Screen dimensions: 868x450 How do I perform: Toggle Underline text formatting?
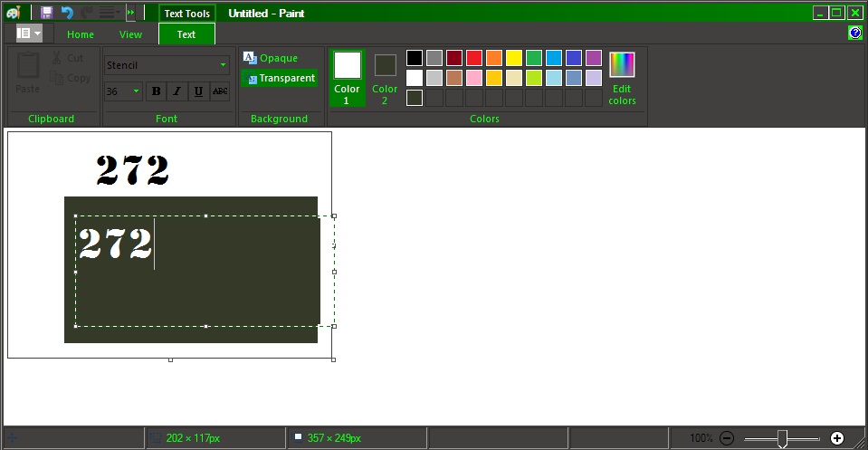click(198, 91)
